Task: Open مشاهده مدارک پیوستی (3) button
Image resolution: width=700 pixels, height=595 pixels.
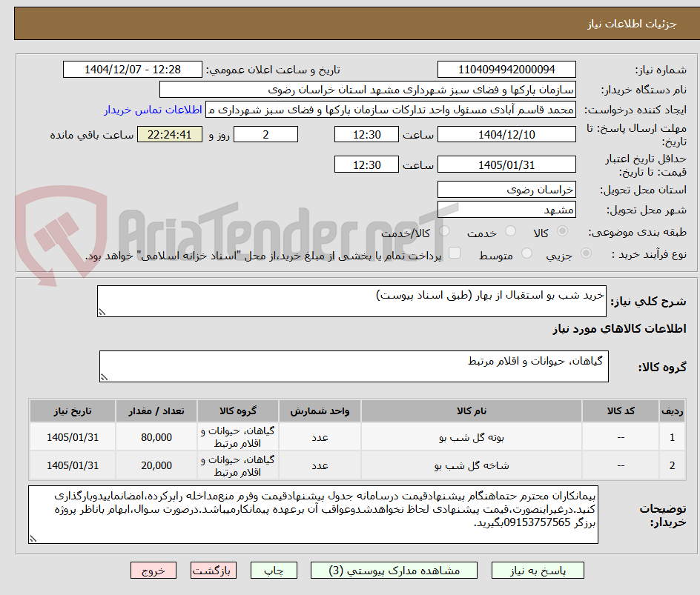Action: coord(394,571)
